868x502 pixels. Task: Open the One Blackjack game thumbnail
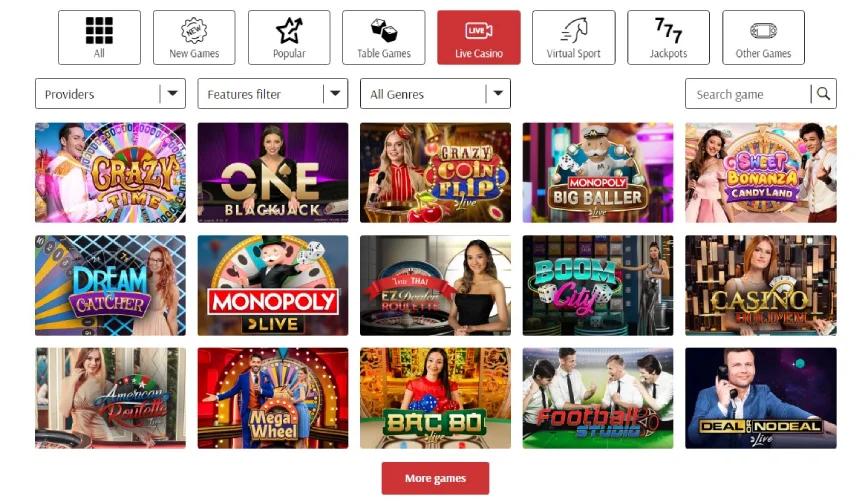coord(273,173)
